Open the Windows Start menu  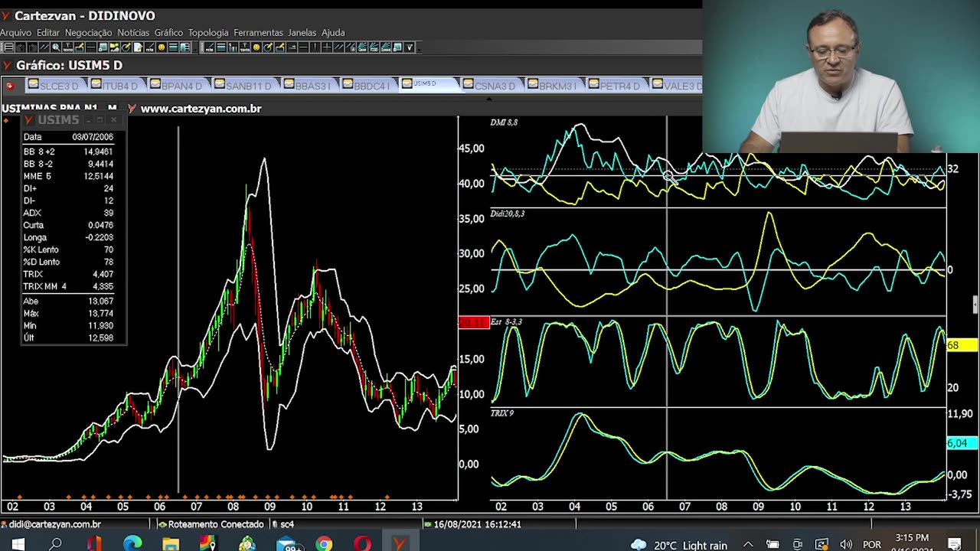pos(18,544)
